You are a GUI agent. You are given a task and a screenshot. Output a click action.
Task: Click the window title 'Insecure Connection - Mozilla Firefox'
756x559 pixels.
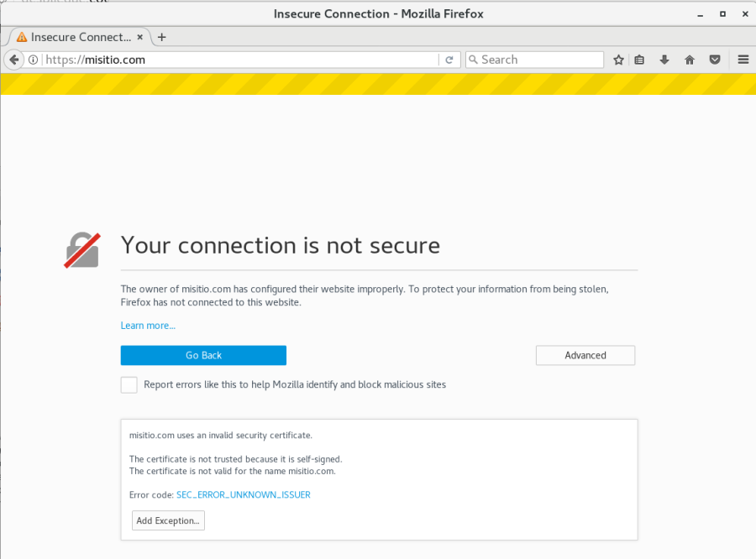[x=379, y=14]
